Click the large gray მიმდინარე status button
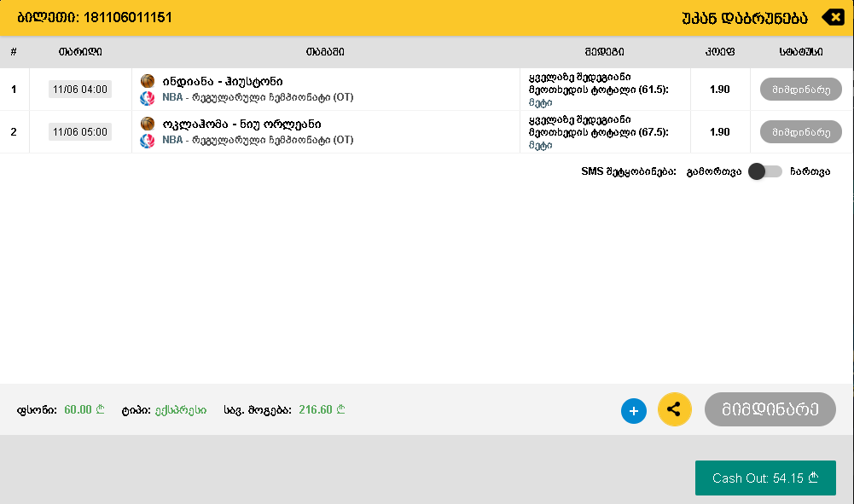 point(770,409)
